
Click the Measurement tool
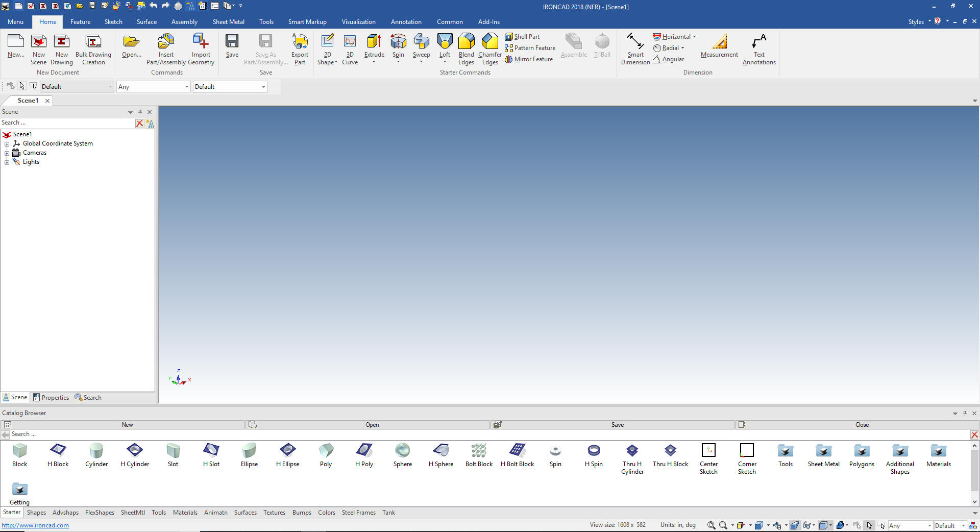(x=719, y=46)
